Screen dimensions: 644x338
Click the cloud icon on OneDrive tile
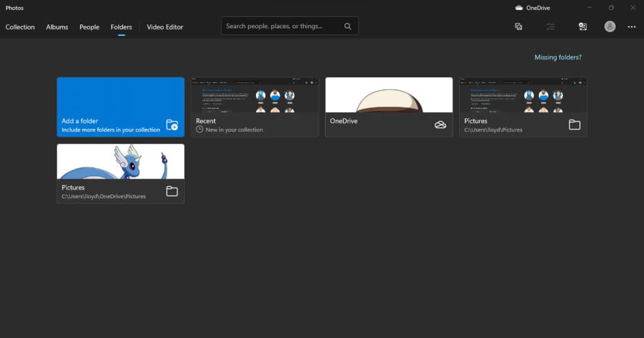pos(440,125)
